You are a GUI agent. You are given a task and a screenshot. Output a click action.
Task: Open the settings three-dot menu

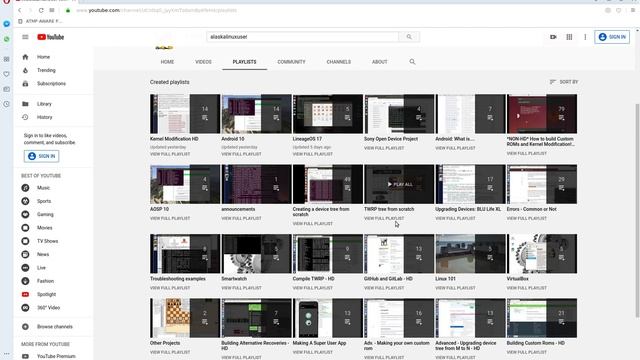(585, 37)
